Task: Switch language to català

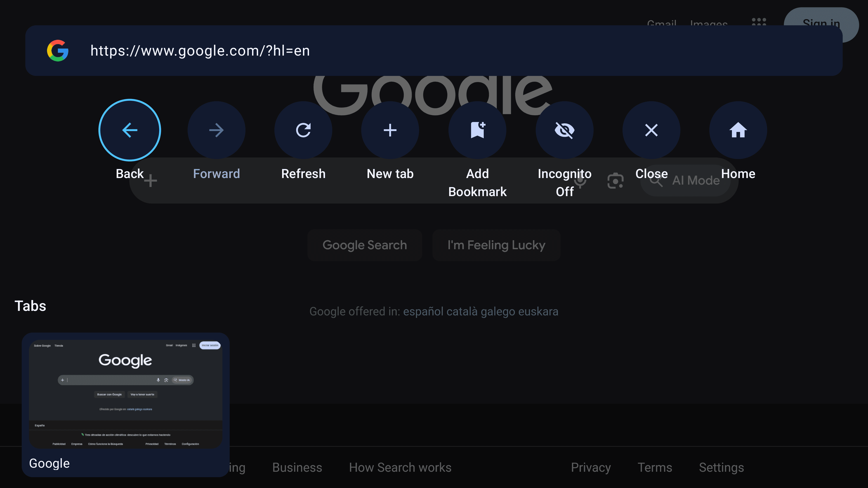Action: click(x=462, y=312)
